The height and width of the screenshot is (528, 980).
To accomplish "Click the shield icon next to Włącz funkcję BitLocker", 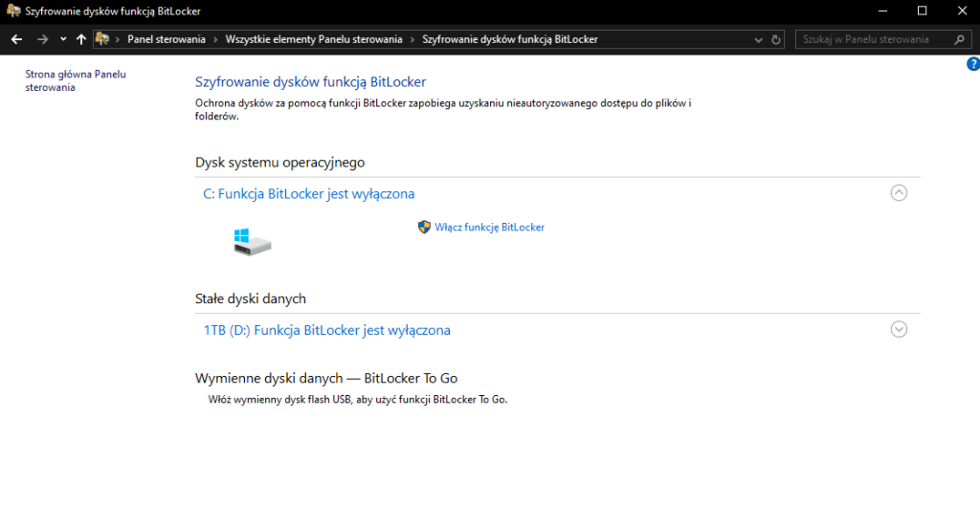I will (x=424, y=227).
